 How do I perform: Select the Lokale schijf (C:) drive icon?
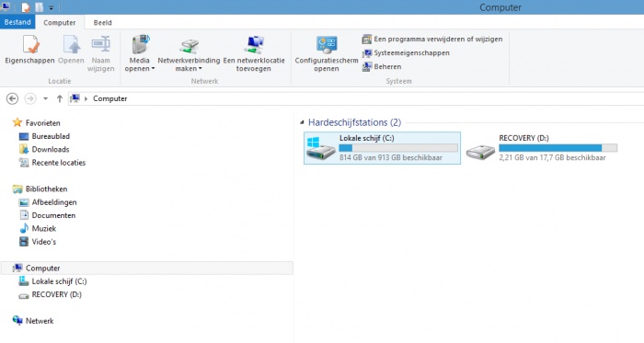pos(320,148)
